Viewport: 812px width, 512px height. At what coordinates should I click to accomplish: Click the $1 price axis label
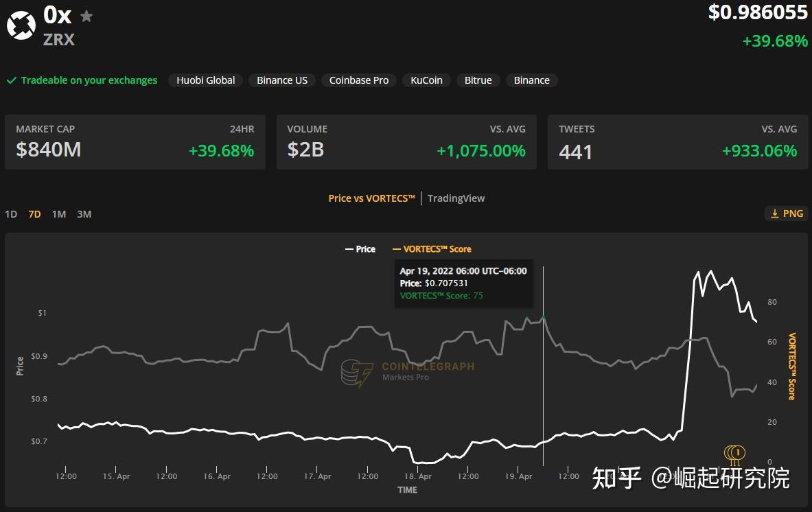pos(42,313)
